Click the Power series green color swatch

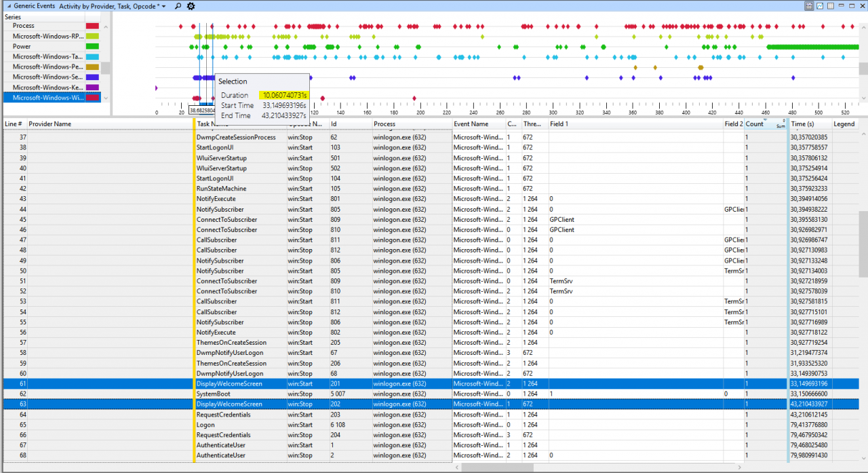92,46
